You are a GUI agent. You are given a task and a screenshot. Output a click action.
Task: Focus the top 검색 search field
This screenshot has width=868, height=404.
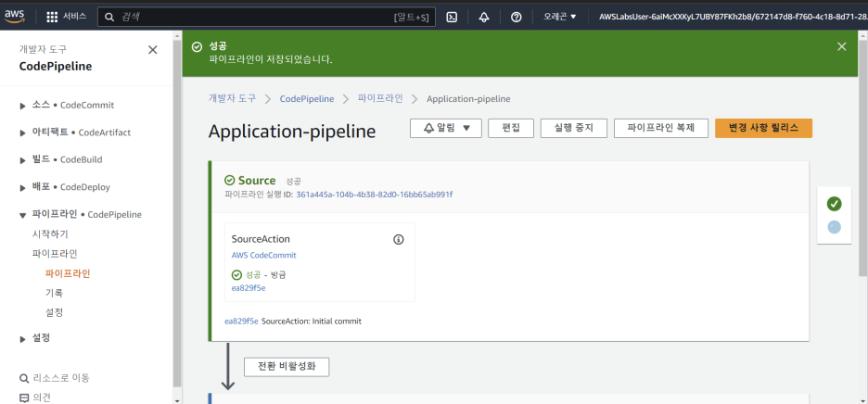[x=266, y=17]
